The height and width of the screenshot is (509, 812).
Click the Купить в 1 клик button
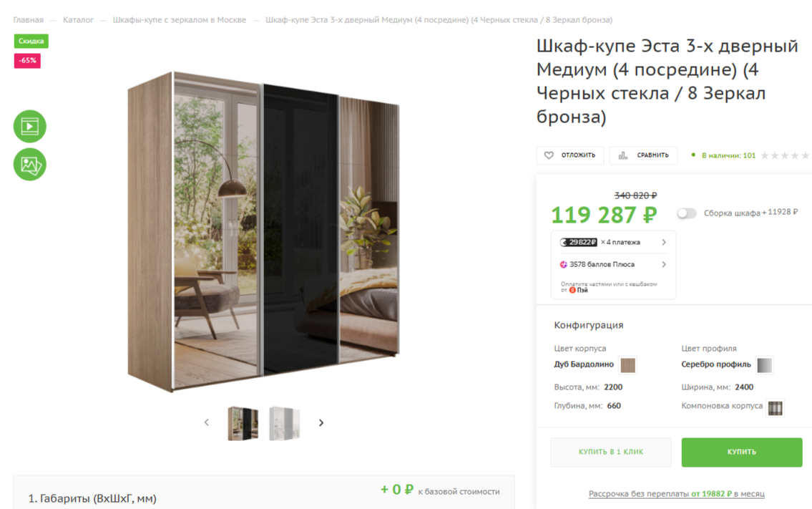[611, 452]
